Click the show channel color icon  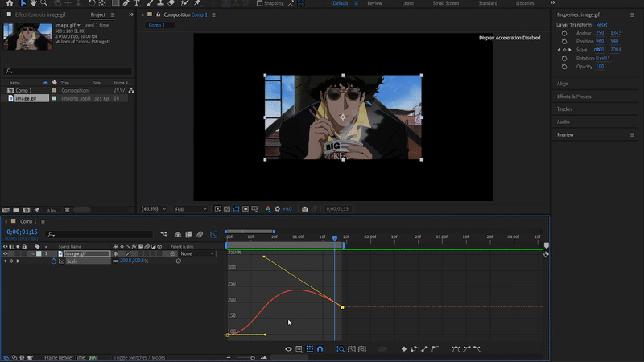(x=268, y=209)
